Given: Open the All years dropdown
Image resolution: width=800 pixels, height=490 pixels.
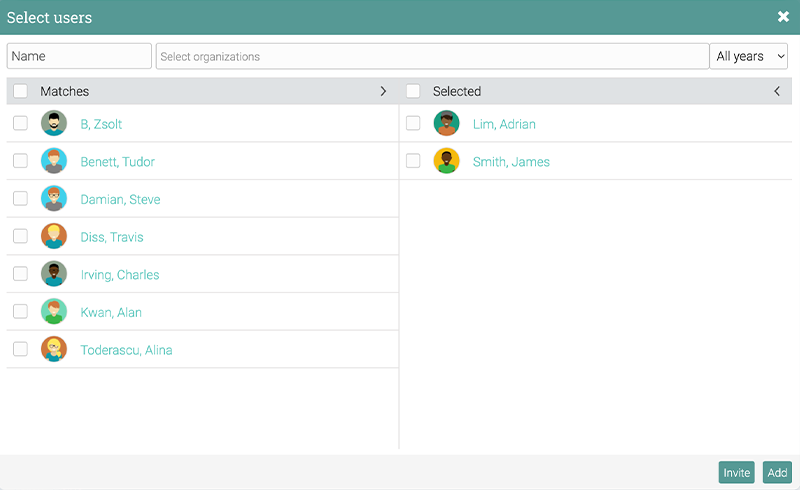Looking at the screenshot, I should 748,56.
